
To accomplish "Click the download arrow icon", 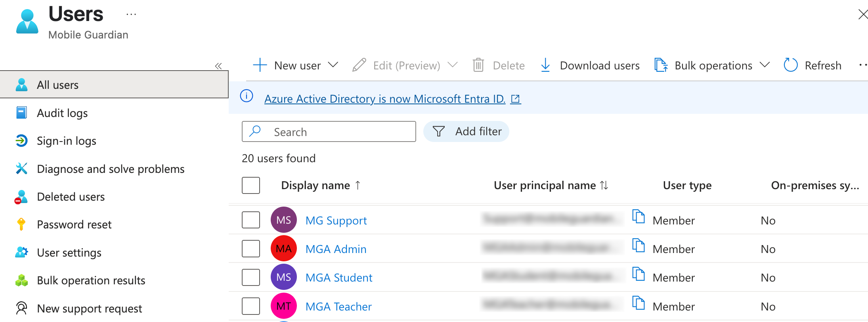I will (545, 65).
